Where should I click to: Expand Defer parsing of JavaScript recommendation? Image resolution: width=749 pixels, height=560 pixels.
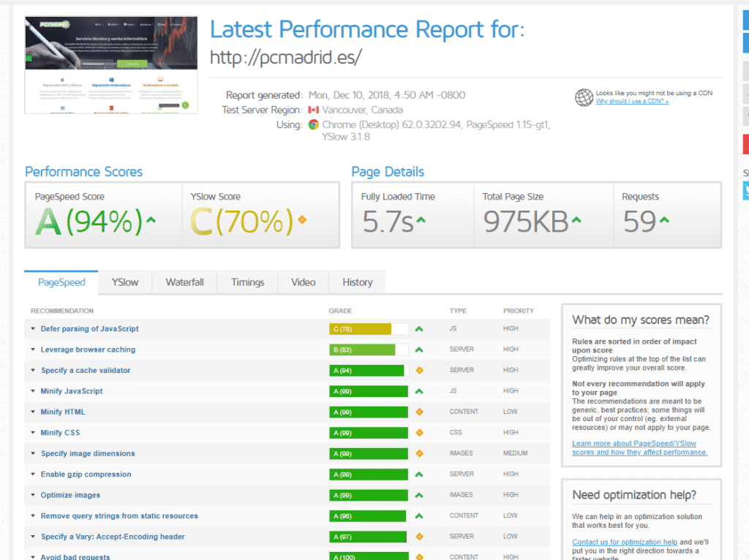[x=89, y=329]
